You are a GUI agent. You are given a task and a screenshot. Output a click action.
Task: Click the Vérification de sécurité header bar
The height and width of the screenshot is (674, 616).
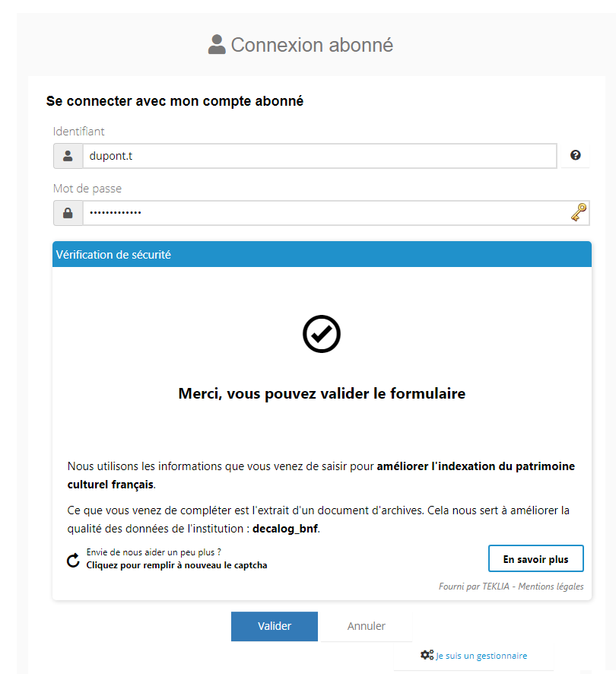coord(321,254)
